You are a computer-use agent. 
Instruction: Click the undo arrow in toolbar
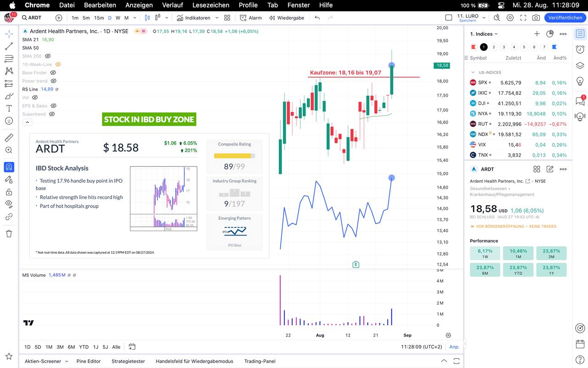point(317,18)
